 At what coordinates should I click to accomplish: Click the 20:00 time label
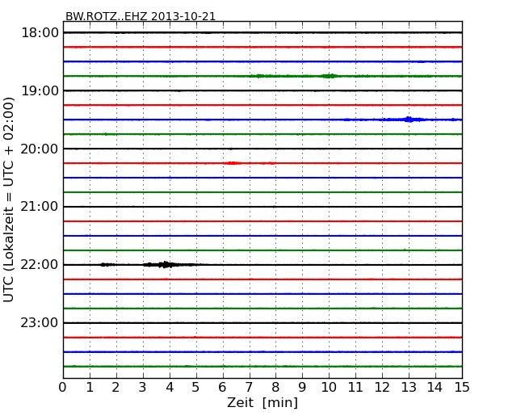40,149
